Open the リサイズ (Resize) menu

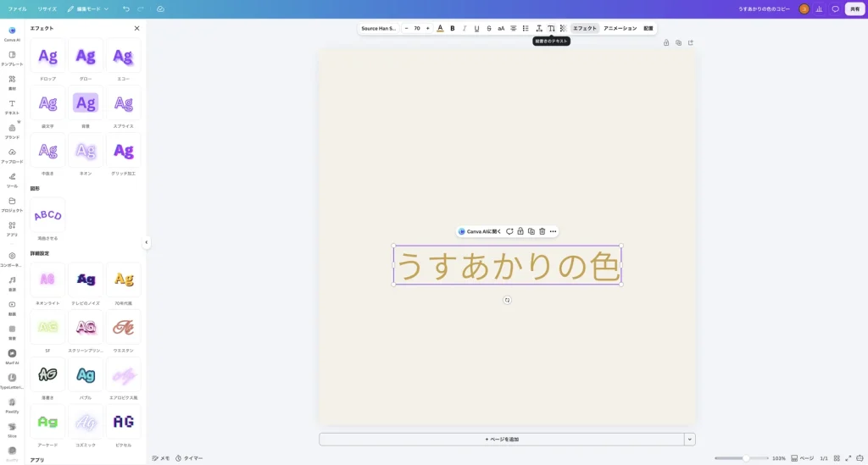47,8
